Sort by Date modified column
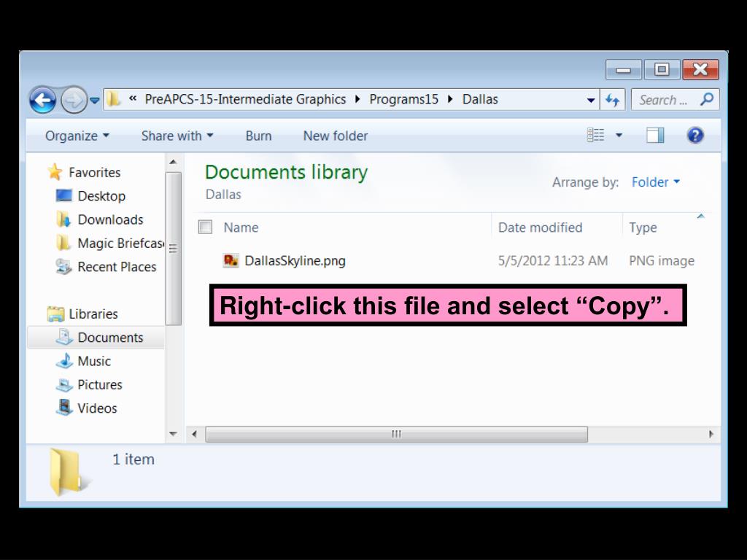Screen dimensions: 747x560 [541, 227]
